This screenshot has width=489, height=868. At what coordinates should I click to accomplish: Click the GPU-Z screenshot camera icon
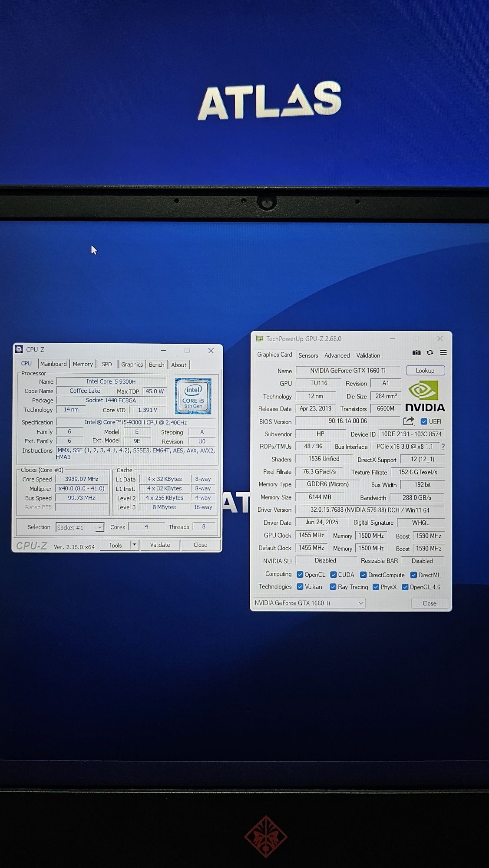416,353
